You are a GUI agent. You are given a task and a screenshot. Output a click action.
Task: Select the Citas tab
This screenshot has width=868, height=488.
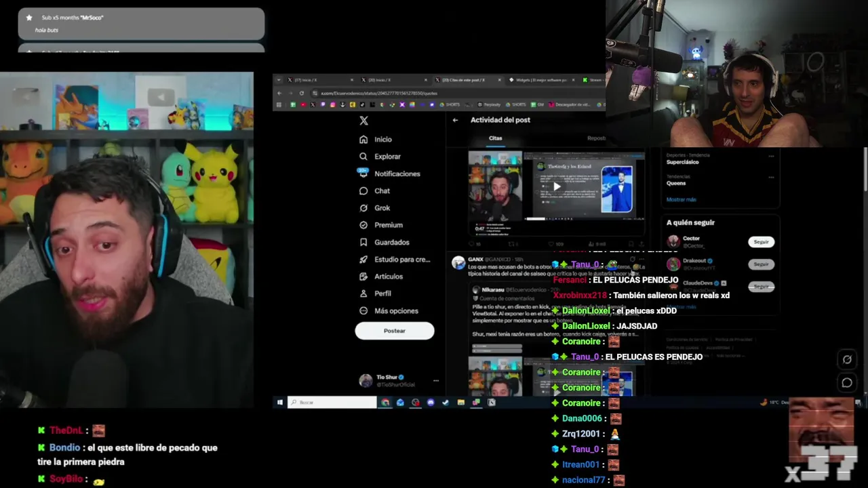pos(496,138)
